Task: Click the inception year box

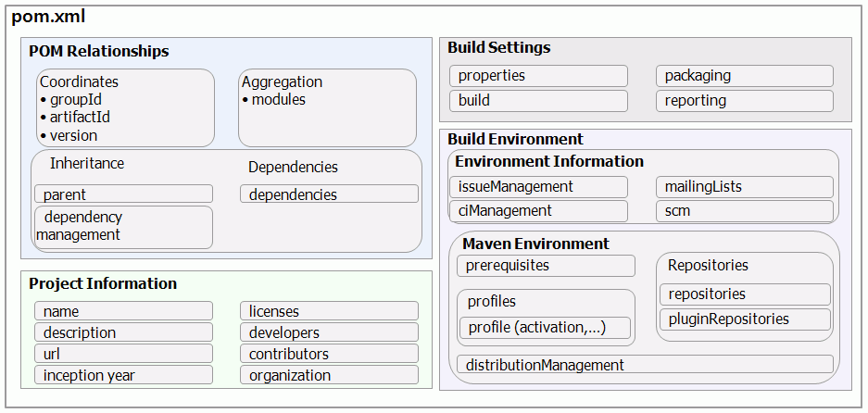Action: point(123,375)
